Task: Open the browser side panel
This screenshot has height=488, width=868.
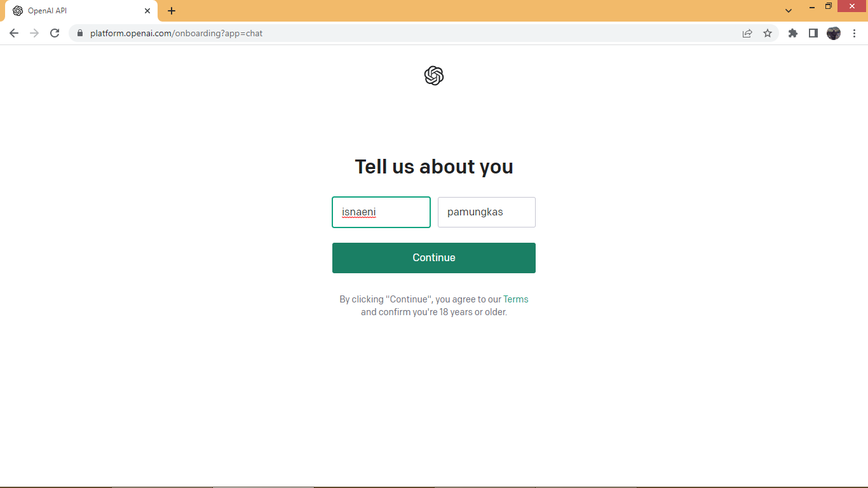Action: pyautogui.click(x=813, y=33)
